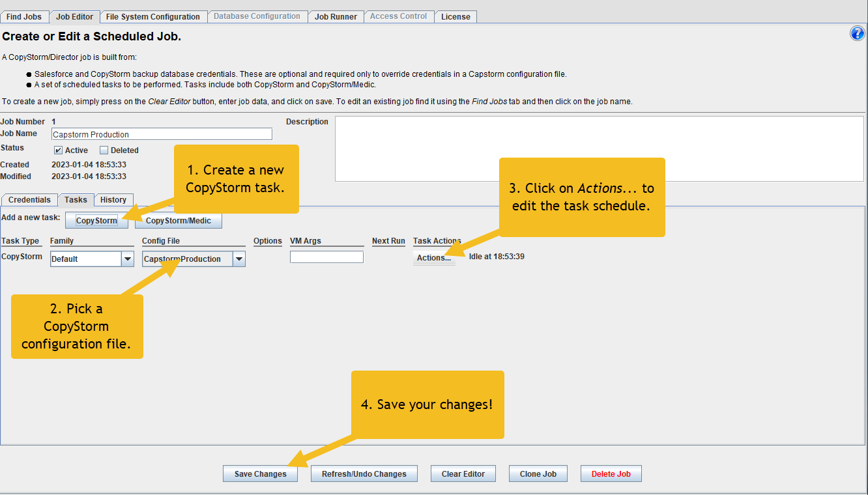Add a new CopyStorm/Medic task
The width and height of the screenshot is (868, 495).
tap(179, 221)
